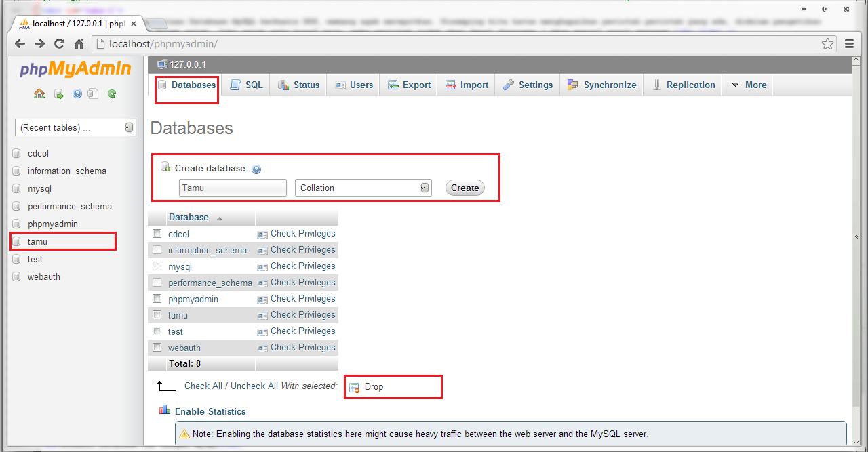Open the Synchronize tab
The height and width of the screenshot is (452, 868).
click(x=601, y=85)
